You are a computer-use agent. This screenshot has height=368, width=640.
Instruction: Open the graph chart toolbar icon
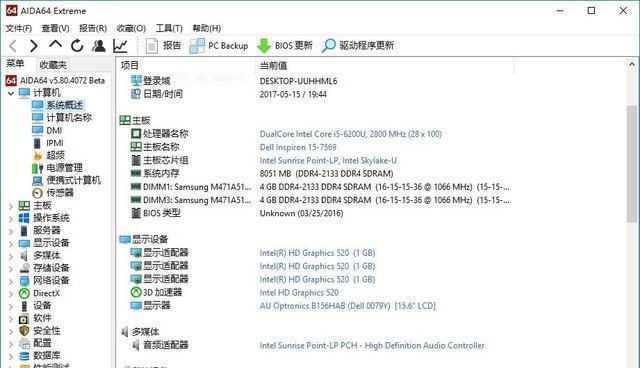click(120, 46)
